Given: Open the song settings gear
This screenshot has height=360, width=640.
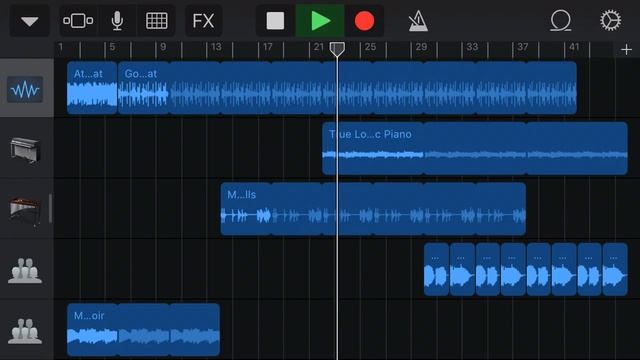Looking at the screenshot, I should pos(611,21).
